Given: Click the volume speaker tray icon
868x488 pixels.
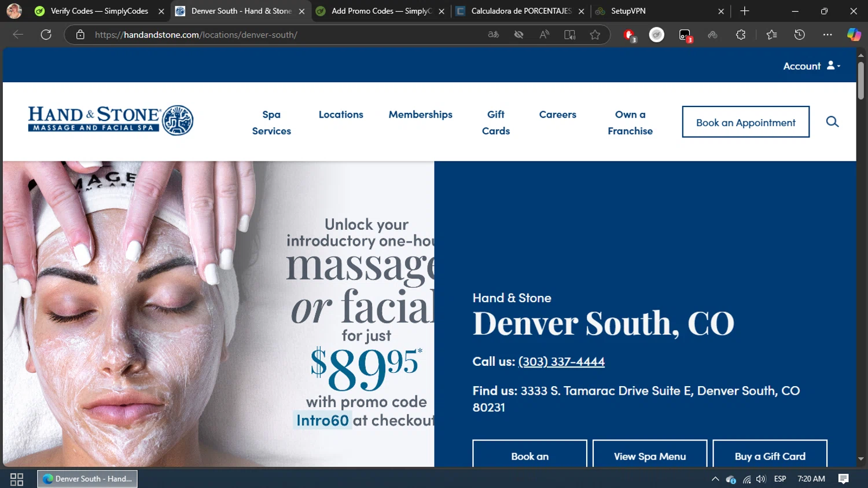Looking at the screenshot, I should (761, 479).
